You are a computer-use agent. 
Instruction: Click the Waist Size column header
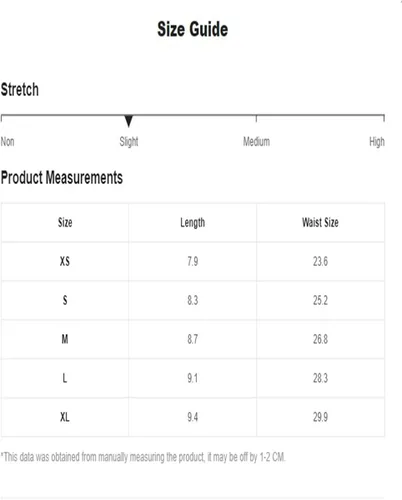point(320,222)
